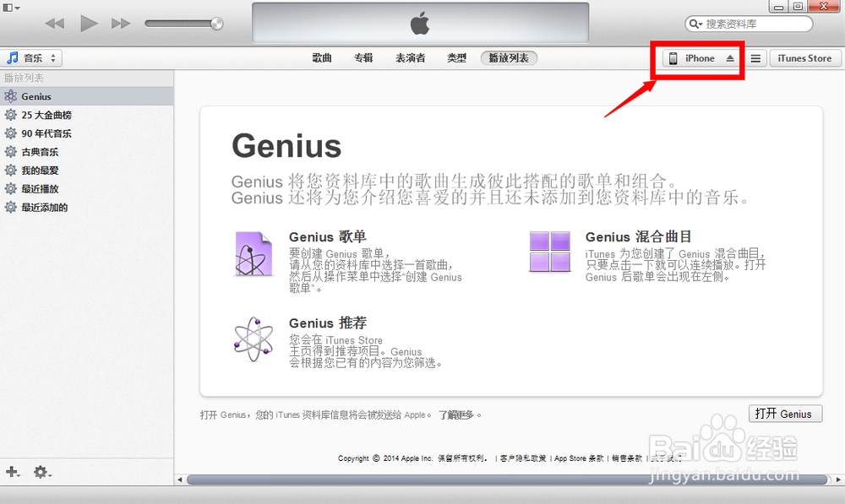
Task: Open the 销售条款 footer link
Action: point(627,458)
